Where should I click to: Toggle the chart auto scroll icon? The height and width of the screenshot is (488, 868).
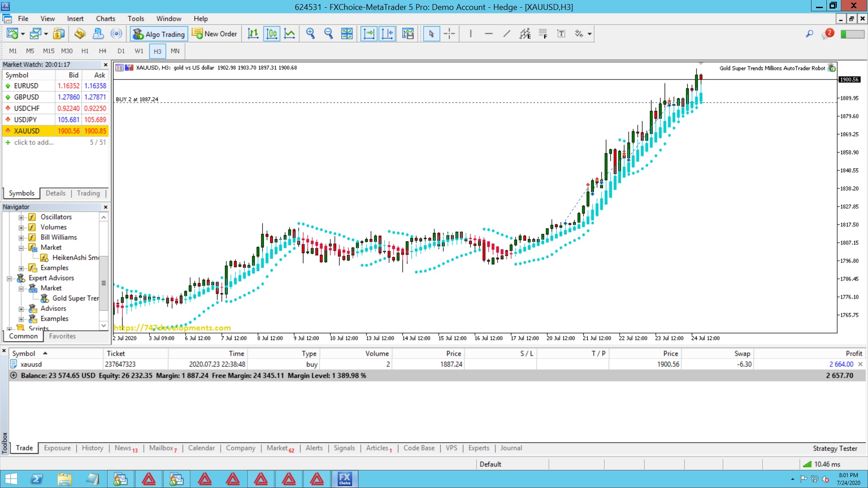[x=369, y=34]
